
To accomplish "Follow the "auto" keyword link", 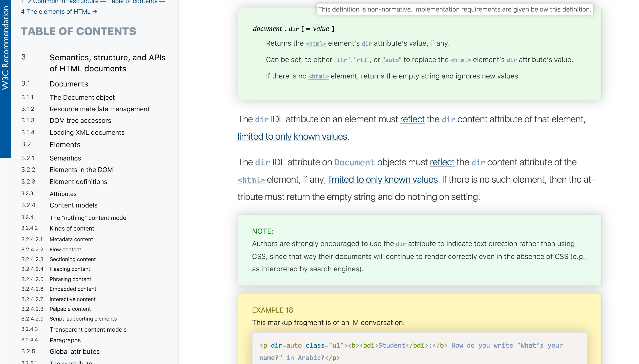I will pos(392,60).
